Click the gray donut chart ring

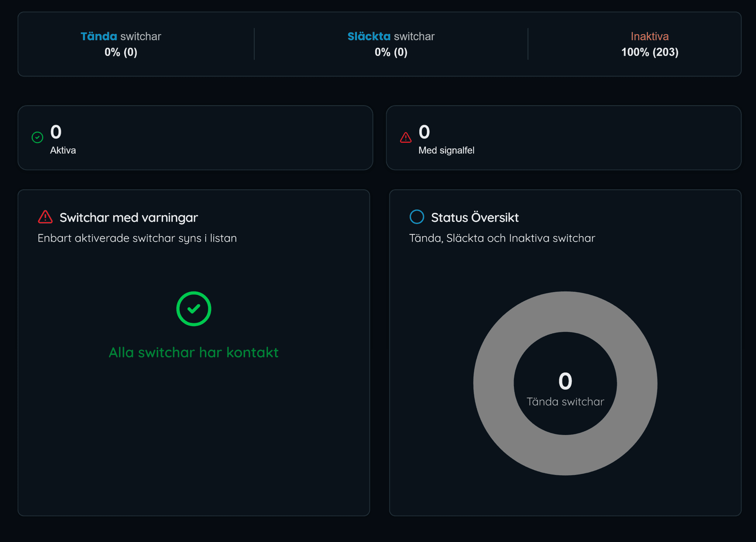coord(494,384)
